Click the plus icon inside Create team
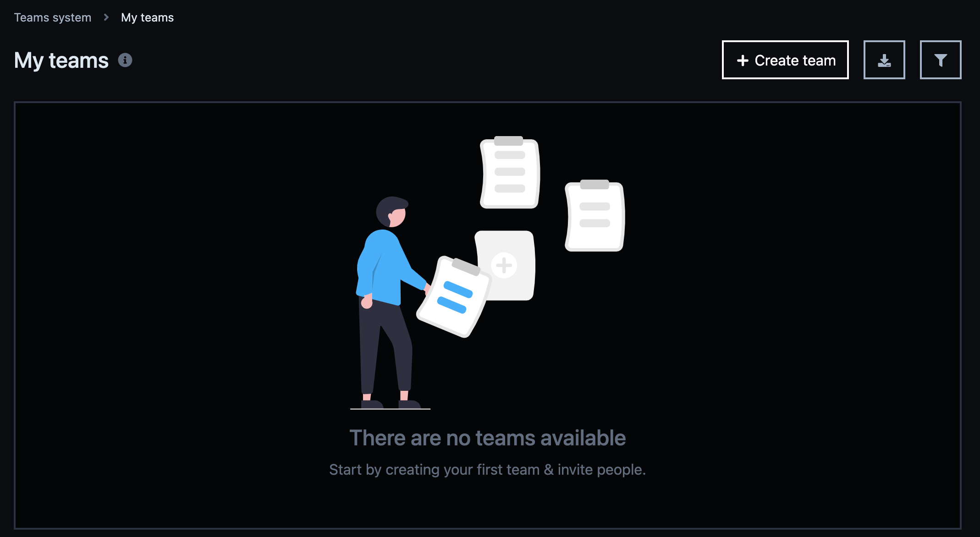Screen dimensions: 980x537 click(x=743, y=60)
